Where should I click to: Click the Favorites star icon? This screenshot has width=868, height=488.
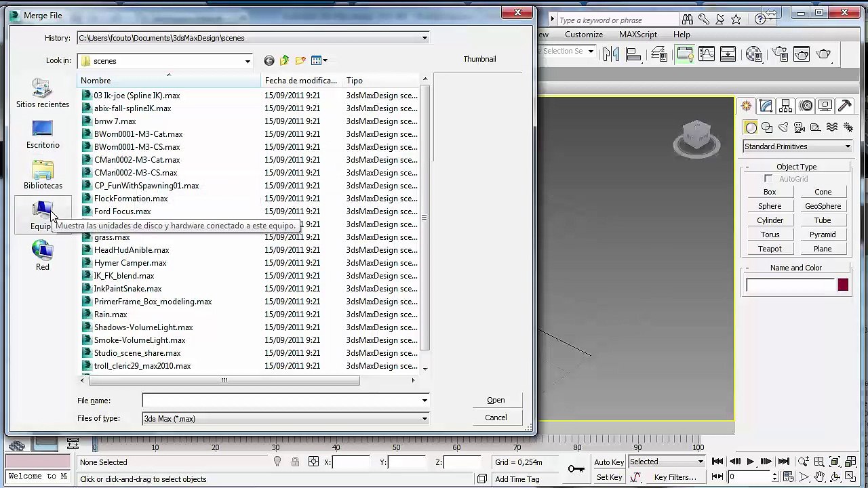coord(736,20)
